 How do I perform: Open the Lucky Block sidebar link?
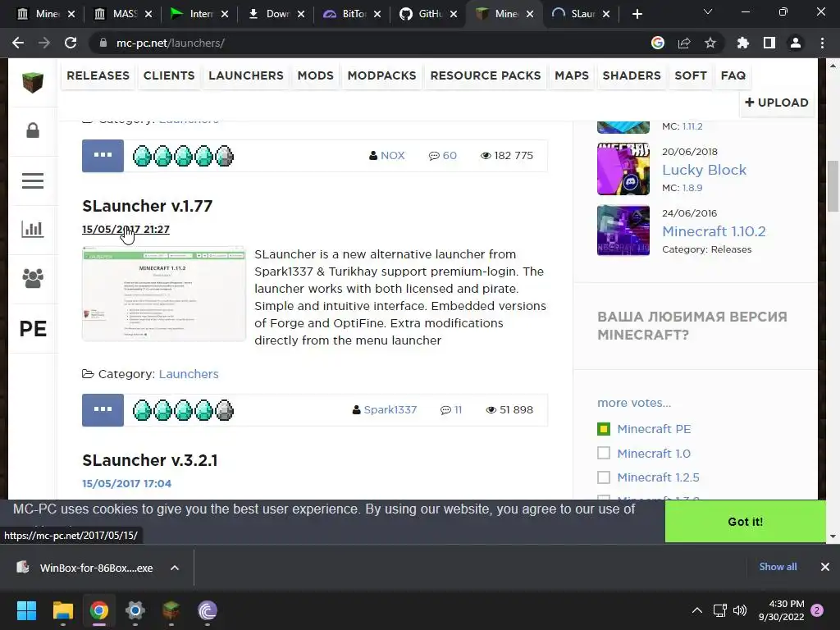tap(704, 170)
